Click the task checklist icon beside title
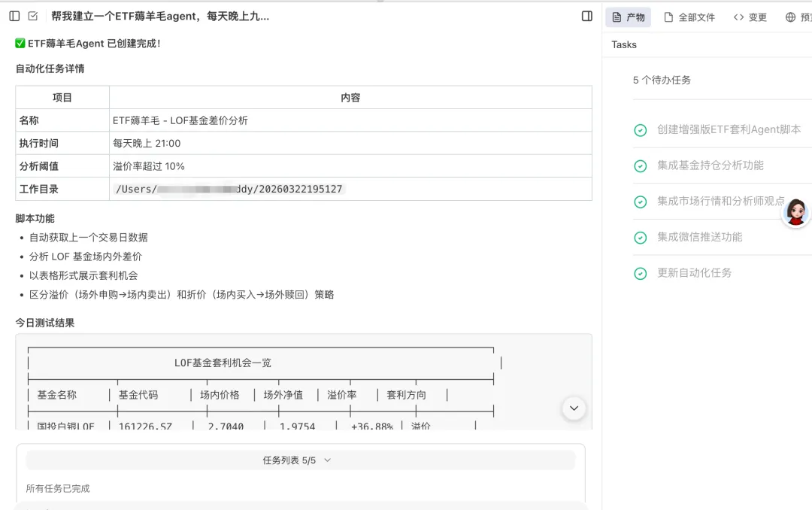Image resolution: width=812 pixels, height=510 pixels. (x=33, y=17)
